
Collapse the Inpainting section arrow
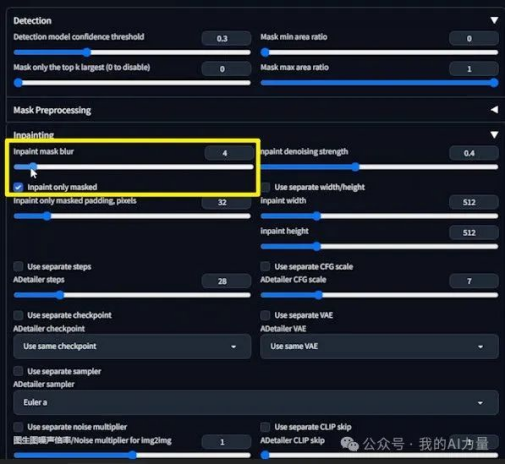[494, 135]
